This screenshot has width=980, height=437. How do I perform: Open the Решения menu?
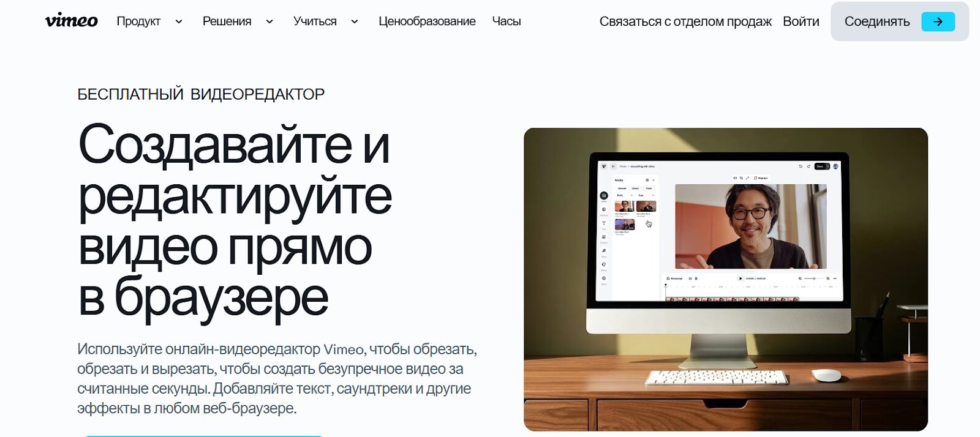click(x=227, y=21)
